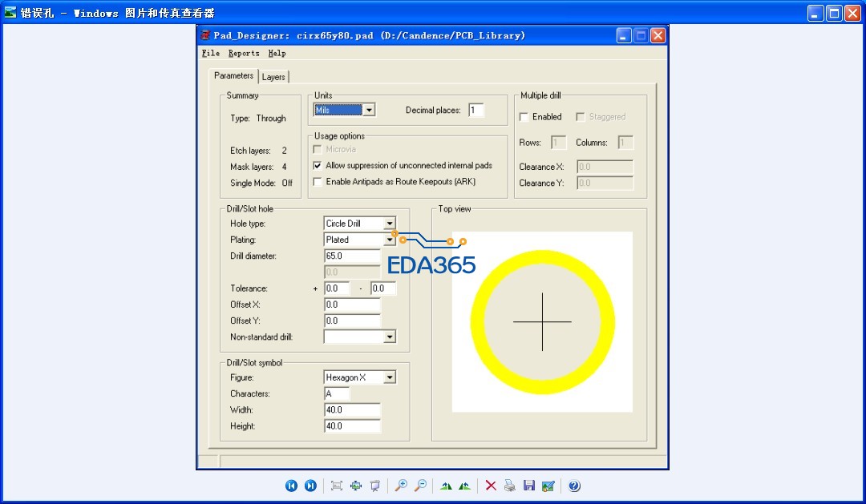Image resolution: width=866 pixels, height=504 pixels.
Task: Click the Copy To floppy disk icon
Action: [x=528, y=486]
